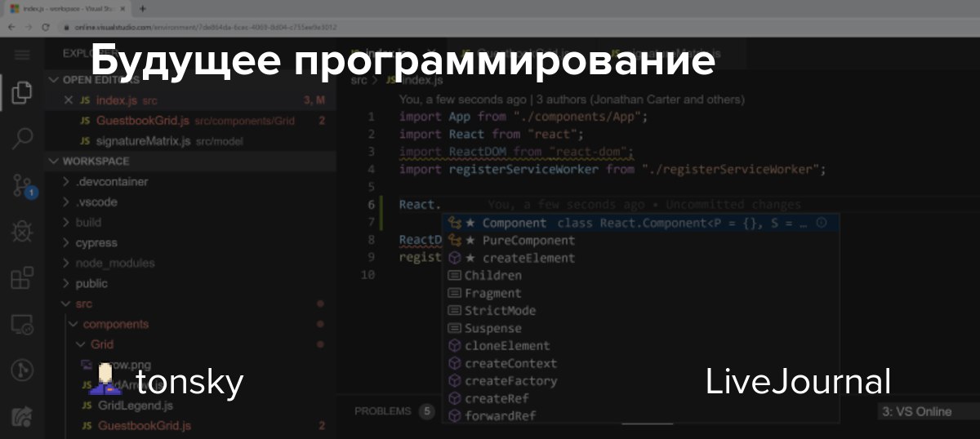
Task: Open the hamburger application menu
Action: (22, 55)
